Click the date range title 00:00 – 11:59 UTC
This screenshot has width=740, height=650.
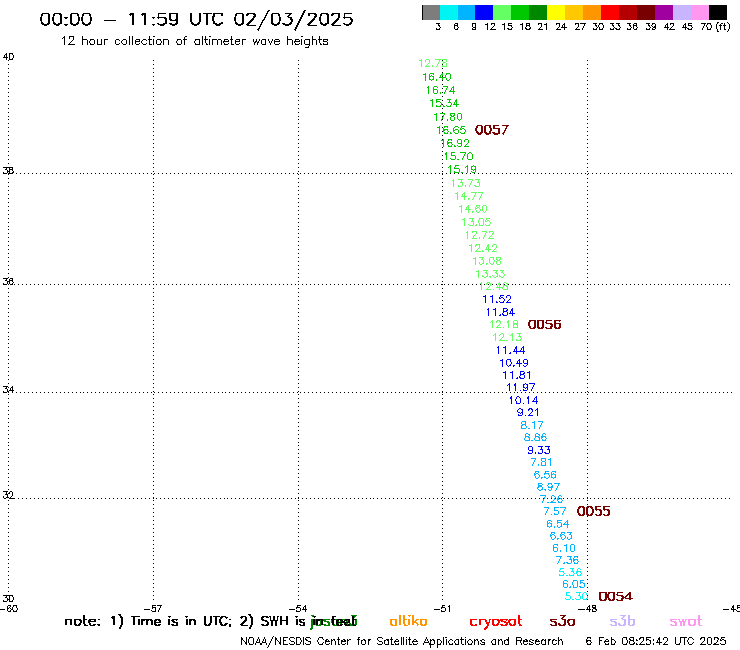coord(196,19)
